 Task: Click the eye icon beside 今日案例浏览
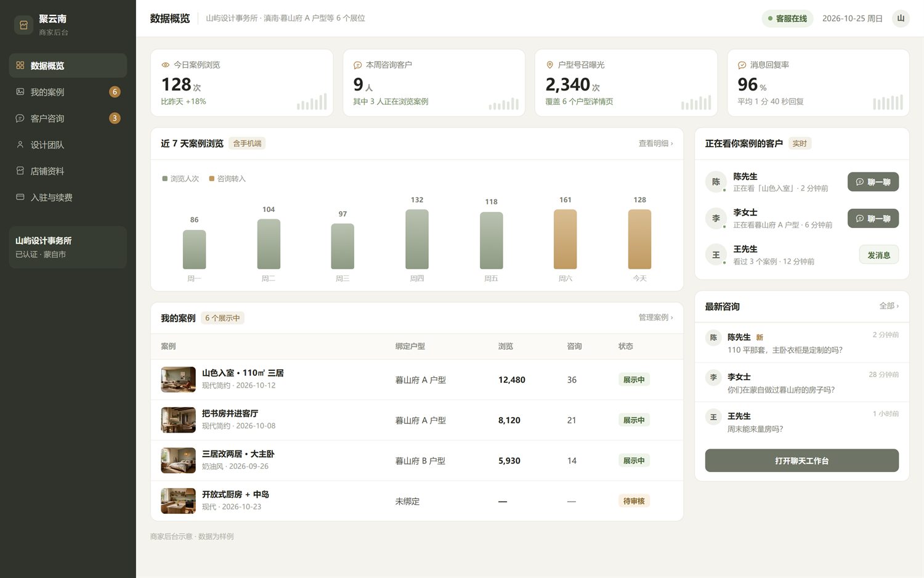click(x=165, y=65)
